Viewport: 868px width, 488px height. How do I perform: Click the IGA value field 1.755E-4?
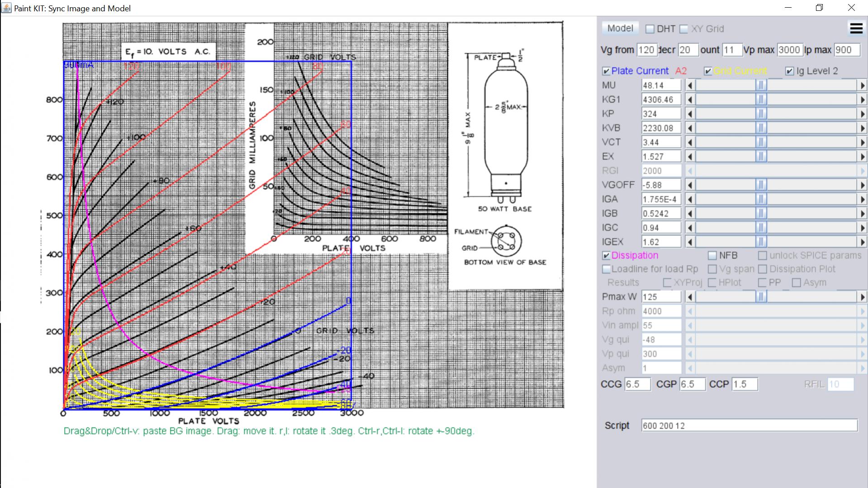[x=661, y=199]
